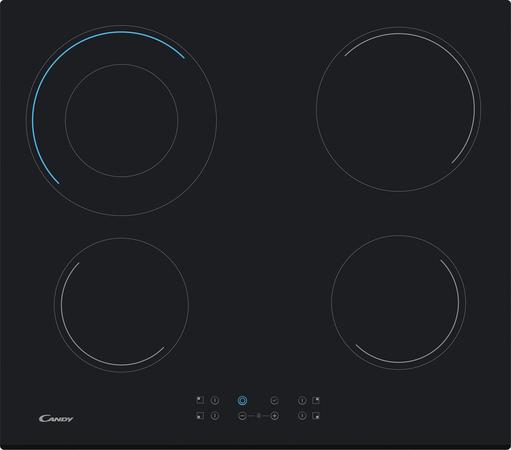This screenshot has width=511, height=450.
Task: Tap the heat level display between minus and plus
Action: pyautogui.click(x=258, y=416)
